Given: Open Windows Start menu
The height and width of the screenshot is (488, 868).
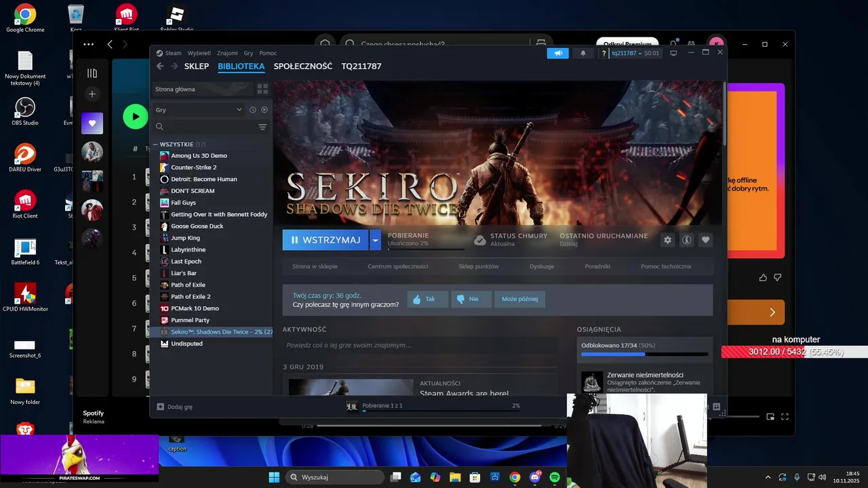Looking at the screenshot, I should pyautogui.click(x=275, y=477).
